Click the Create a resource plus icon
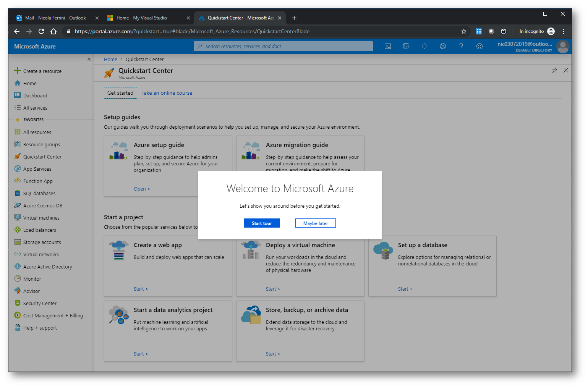Screen dimensions: 588x388 click(18, 71)
